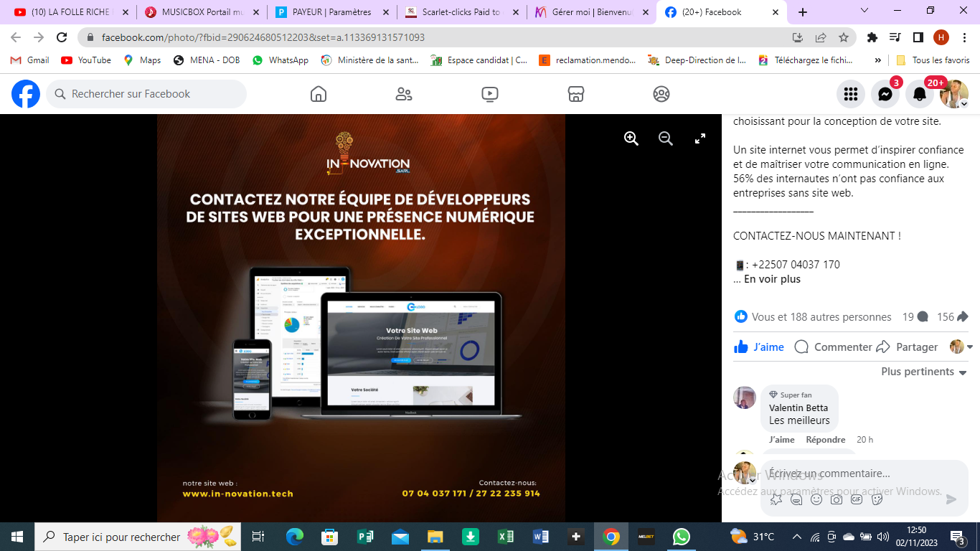This screenshot has width=980, height=551.
Task: Click the Partager share button
Action: (908, 347)
